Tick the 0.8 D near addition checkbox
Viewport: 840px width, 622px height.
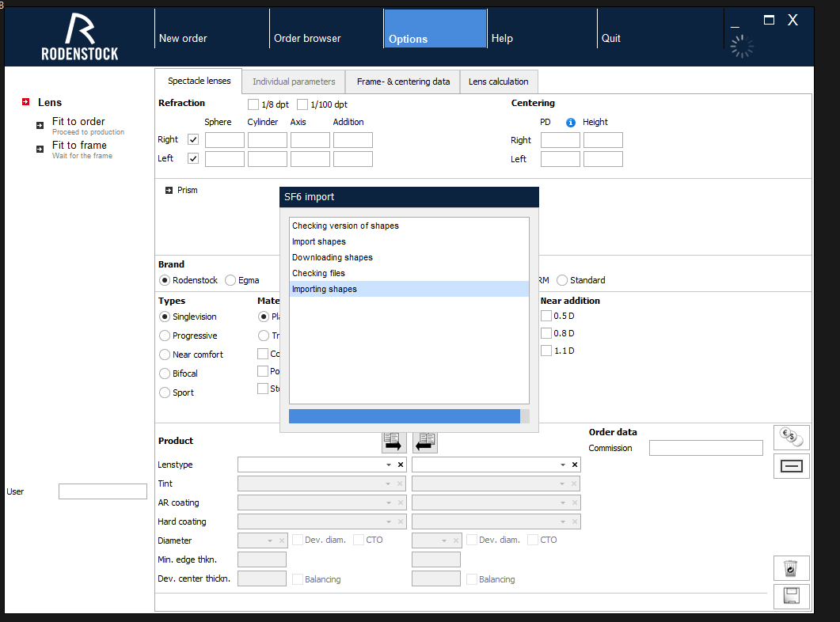[x=546, y=333]
